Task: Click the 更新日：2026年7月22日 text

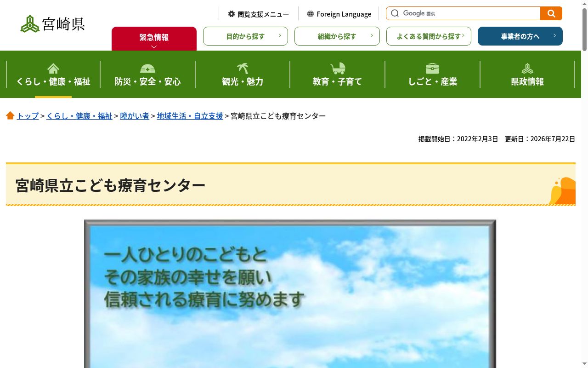Action: point(540,139)
